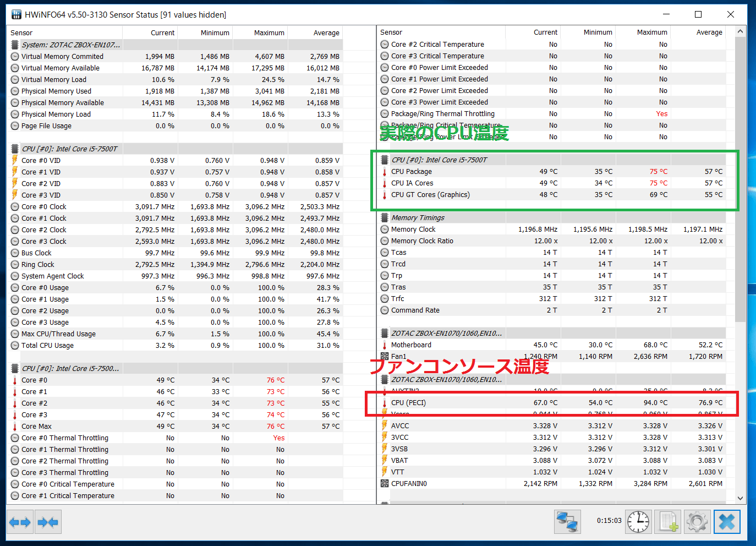Click the vertical scrollbar thumb in right panel
Screen dimensions: 756x546
[x=740, y=179]
